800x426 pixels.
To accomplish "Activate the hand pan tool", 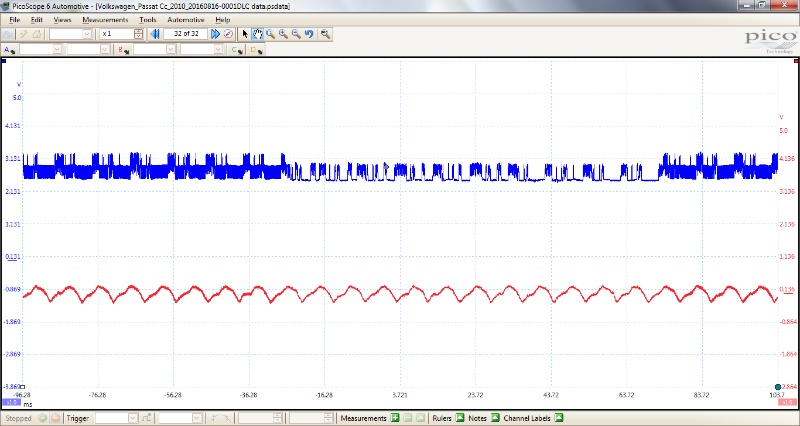I will click(258, 34).
